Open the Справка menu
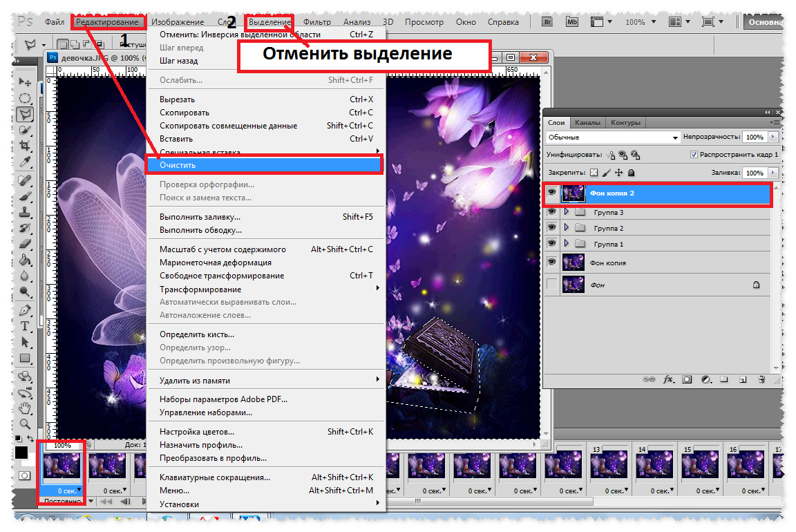 click(503, 22)
